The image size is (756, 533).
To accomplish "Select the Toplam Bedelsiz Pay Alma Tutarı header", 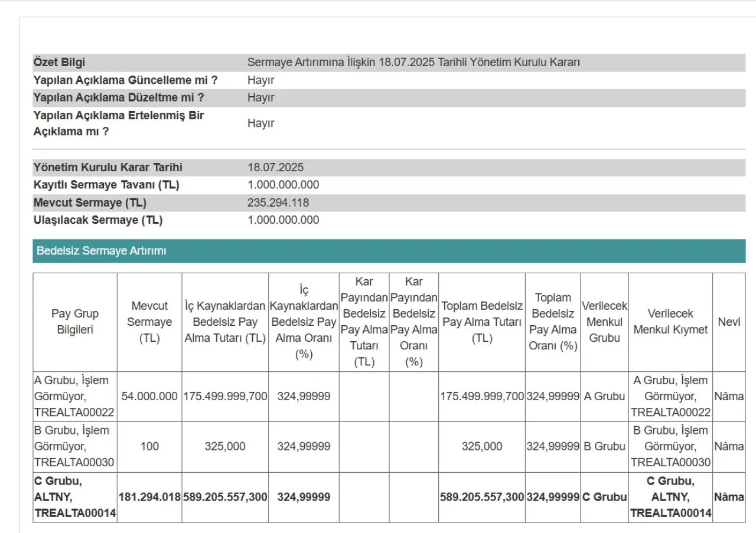I will [482, 322].
